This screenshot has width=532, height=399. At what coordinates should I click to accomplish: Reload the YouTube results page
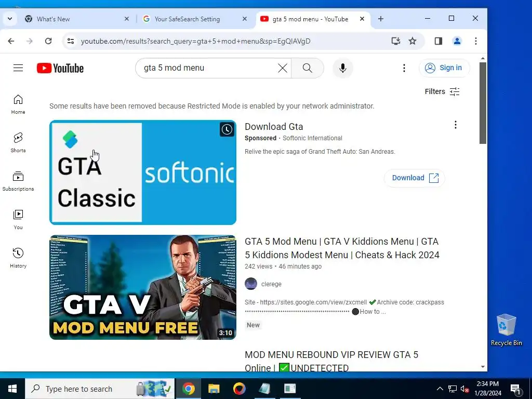pyautogui.click(x=48, y=41)
